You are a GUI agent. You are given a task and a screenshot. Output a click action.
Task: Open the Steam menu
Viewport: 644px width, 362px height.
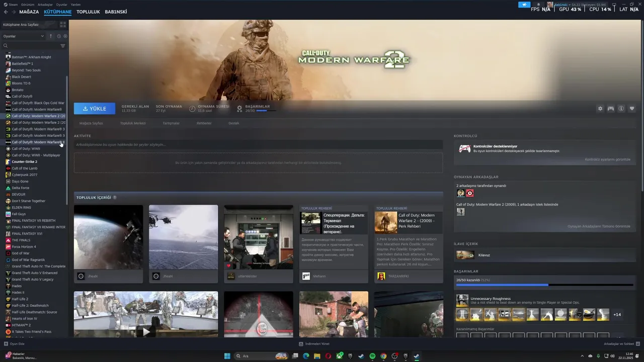pos(13,5)
